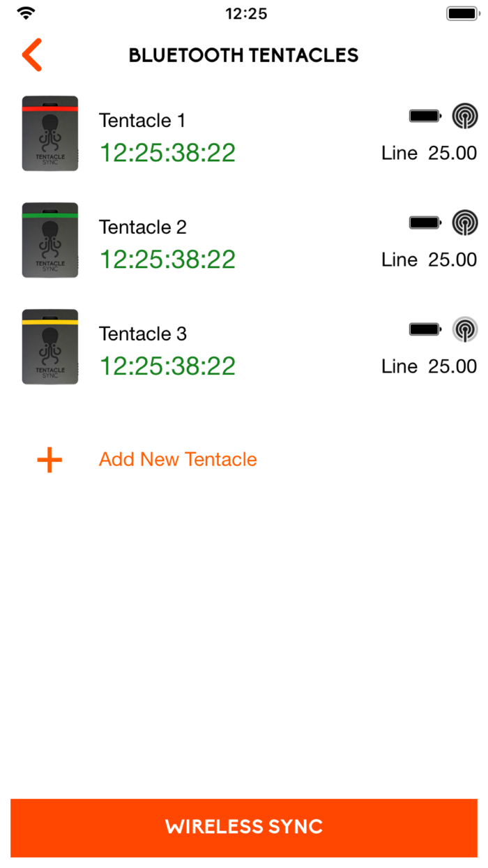488x868 pixels.
Task: Check the battery indicator for Tentacle 3
Action: click(425, 329)
